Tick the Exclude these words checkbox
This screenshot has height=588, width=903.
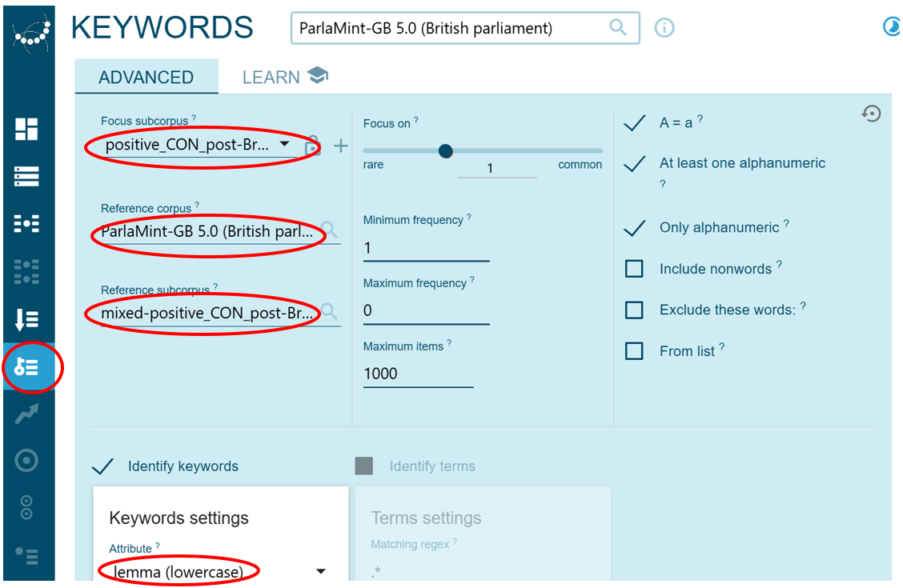(634, 310)
